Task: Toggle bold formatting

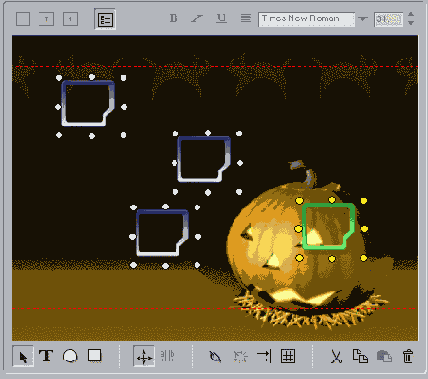Action: 173,18
